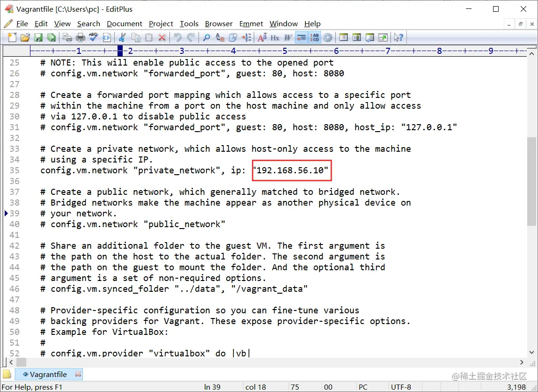The width and height of the screenshot is (538, 392).
Task: Click line number 35 in the gutter
Action: (x=15, y=170)
